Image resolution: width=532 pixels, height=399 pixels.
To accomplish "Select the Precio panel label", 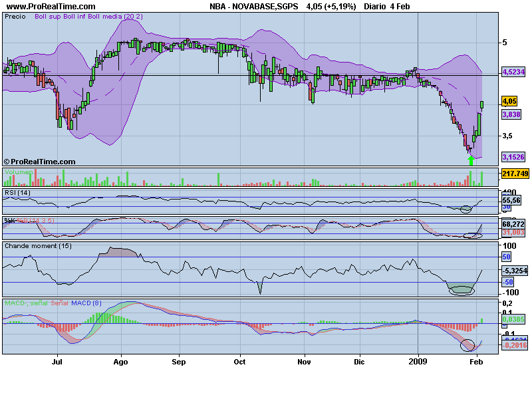I will (x=15, y=17).
